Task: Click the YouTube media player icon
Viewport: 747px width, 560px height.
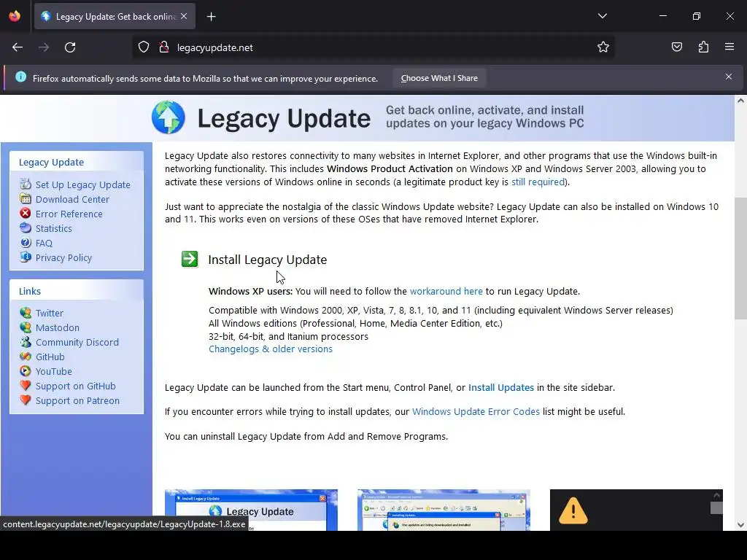Action: [26, 370]
